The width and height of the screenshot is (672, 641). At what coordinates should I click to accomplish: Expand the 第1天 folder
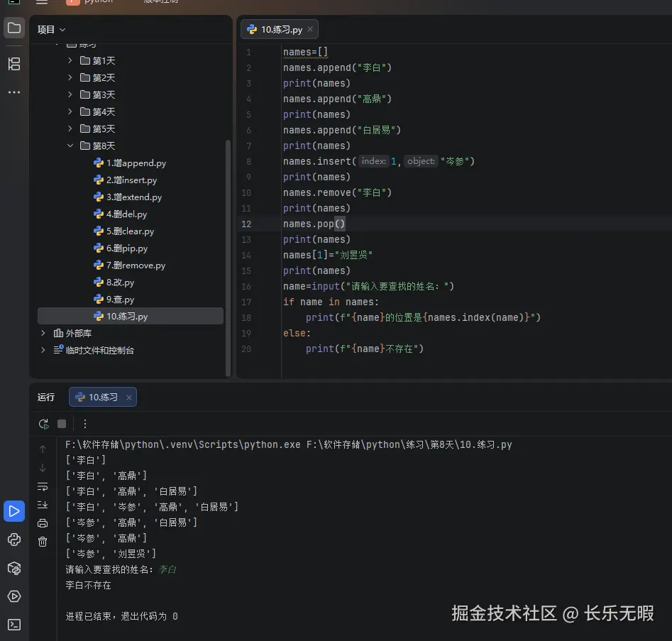click(70, 60)
